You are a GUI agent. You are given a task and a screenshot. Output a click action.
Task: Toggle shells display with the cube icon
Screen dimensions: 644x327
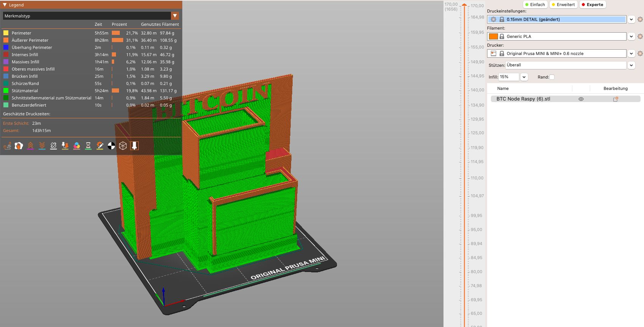click(x=123, y=146)
